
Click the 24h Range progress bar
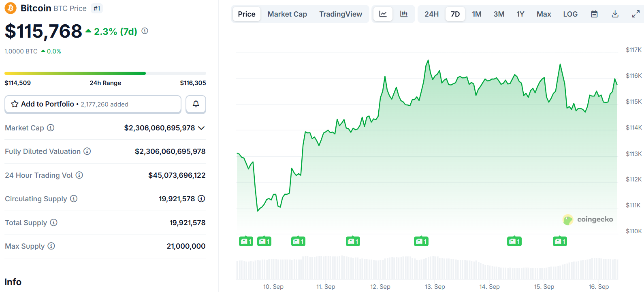[105, 73]
